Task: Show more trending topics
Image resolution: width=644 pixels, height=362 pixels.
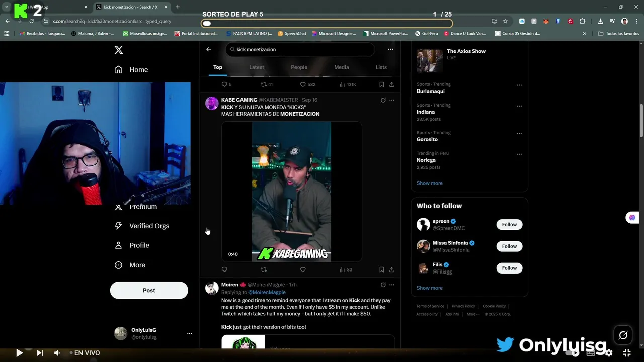Action: (429, 183)
